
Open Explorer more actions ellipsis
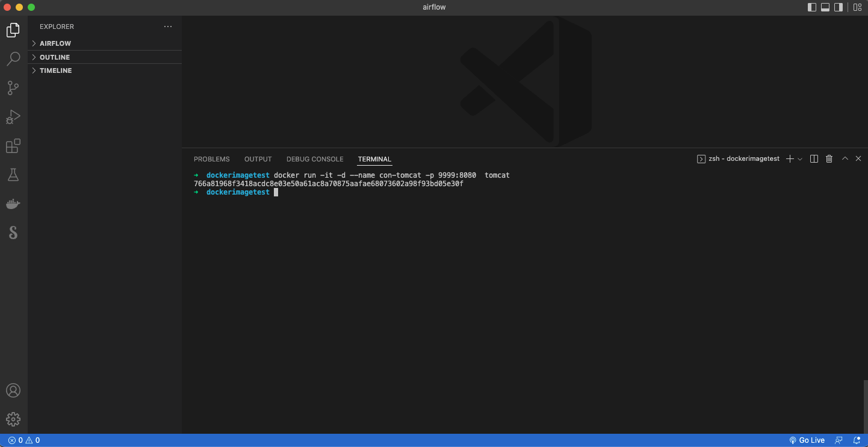[x=168, y=27]
